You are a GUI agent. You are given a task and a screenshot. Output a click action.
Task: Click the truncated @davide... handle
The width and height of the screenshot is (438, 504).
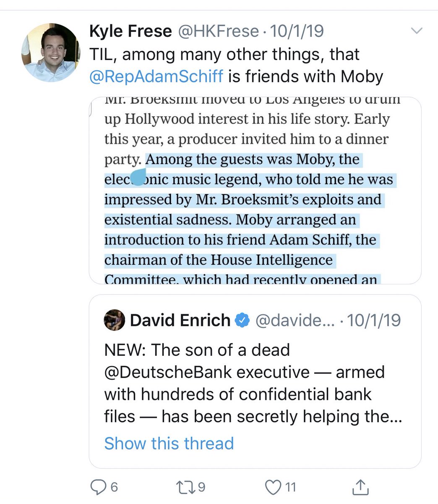coord(295,320)
